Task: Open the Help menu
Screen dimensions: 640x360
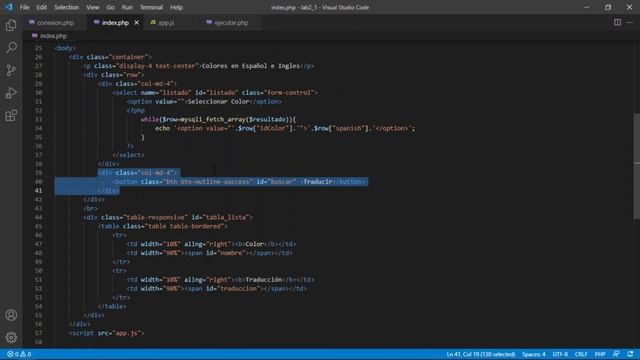Action: pos(176,7)
